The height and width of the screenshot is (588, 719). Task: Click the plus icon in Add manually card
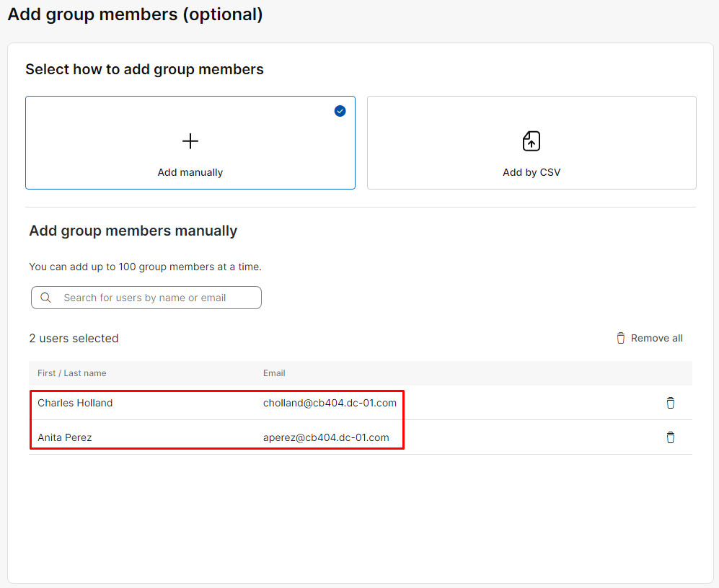pyautogui.click(x=190, y=141)
